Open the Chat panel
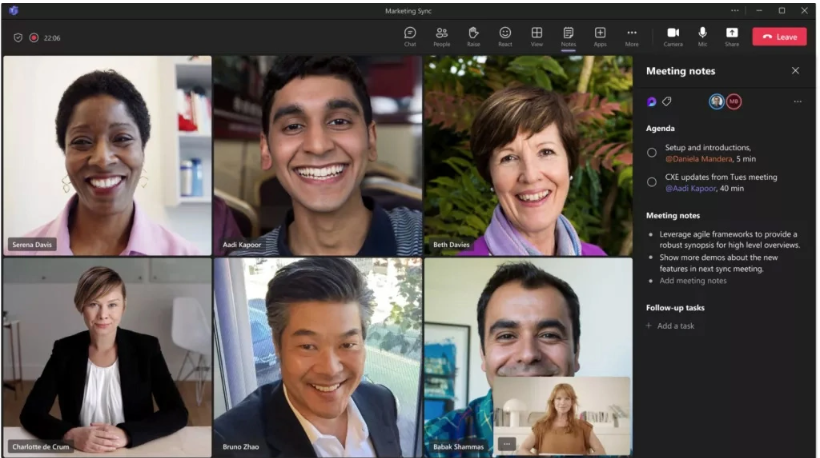Image resolution: width=820 pixels, height=458 pixels. point(410,37)
